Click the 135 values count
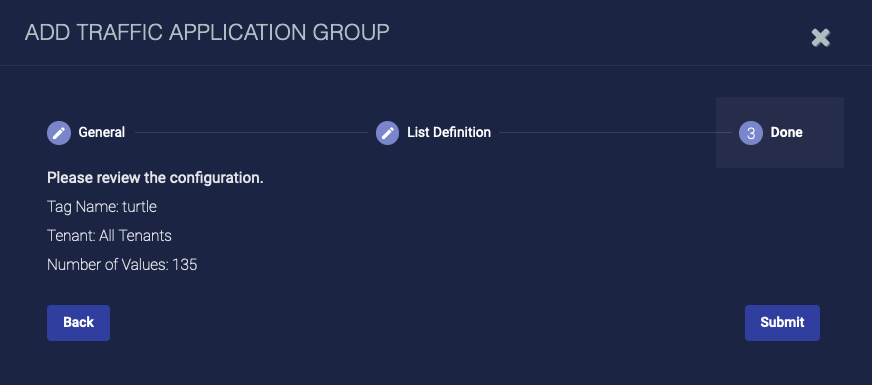Screen dimensions: 872x385 click(185, 265)
